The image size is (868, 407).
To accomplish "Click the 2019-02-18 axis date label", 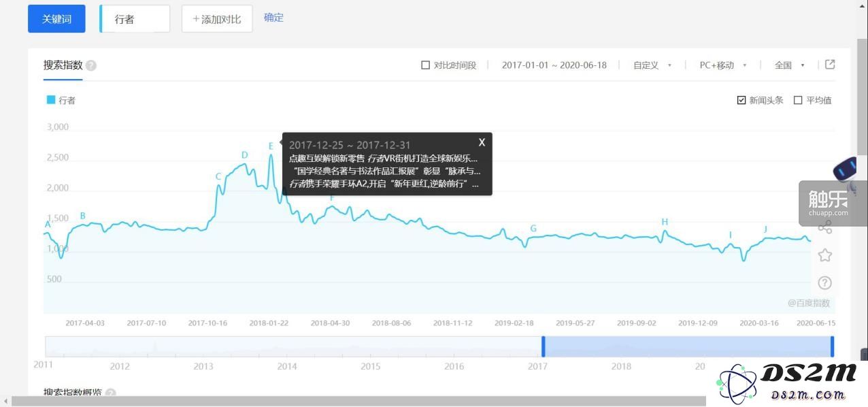I will tap(514, 323).
